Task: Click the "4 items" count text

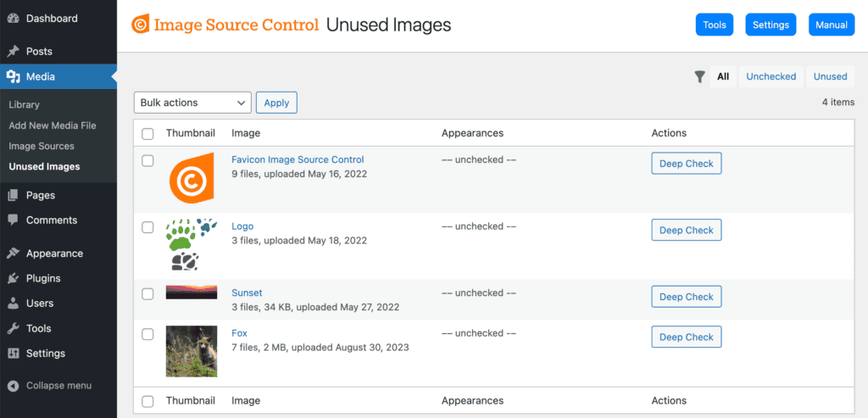Action: [838, 102]
